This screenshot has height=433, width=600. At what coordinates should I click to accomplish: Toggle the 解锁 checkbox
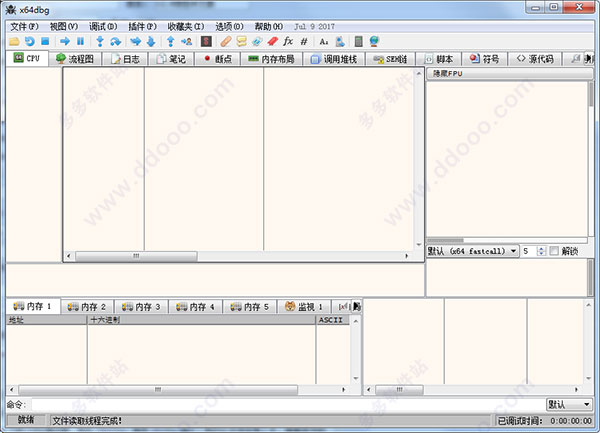tap(554, 251)
